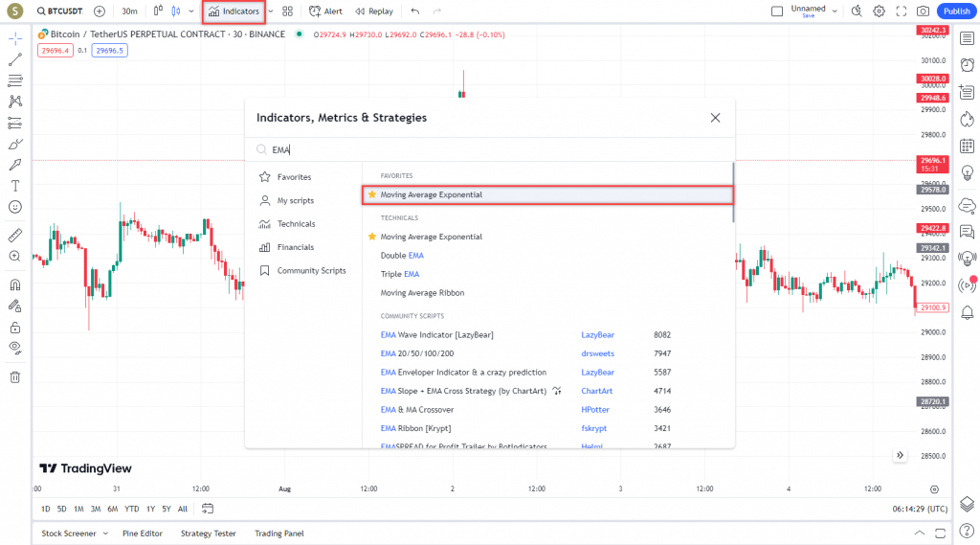The image size is (980, 545).
Task: Click into the EMA search field
Action: [x=490, y=149]
